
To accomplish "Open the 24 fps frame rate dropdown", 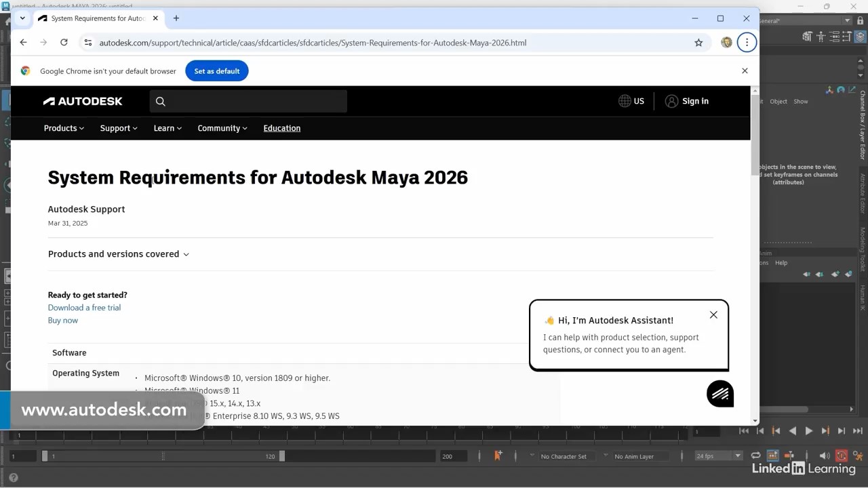I will point(719,456).
